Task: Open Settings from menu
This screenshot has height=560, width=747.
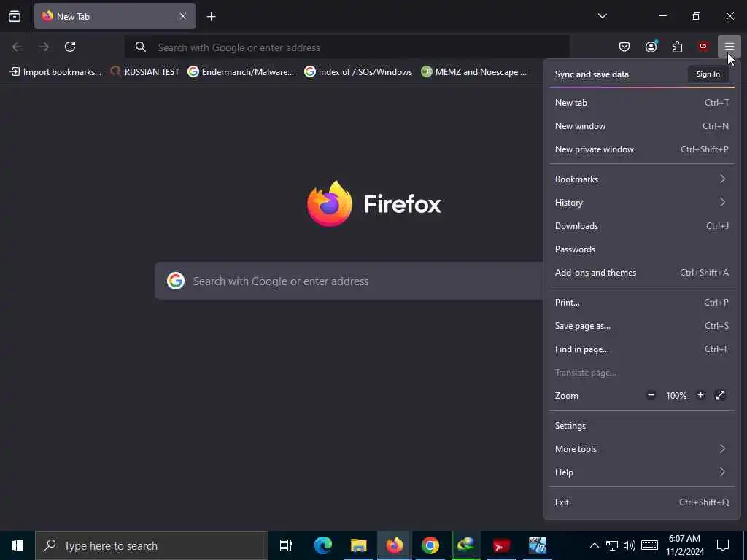Action: coord(642,426)
